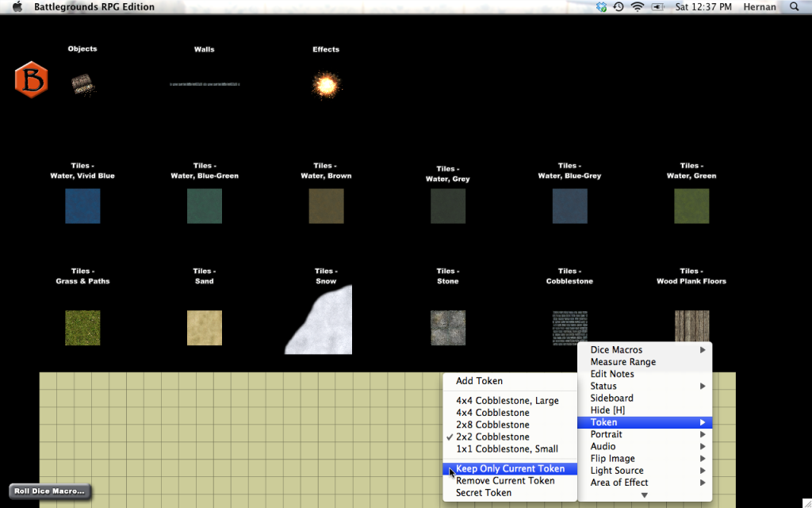
Task: Choose the Grass & Paths tile
Action: 82,328
